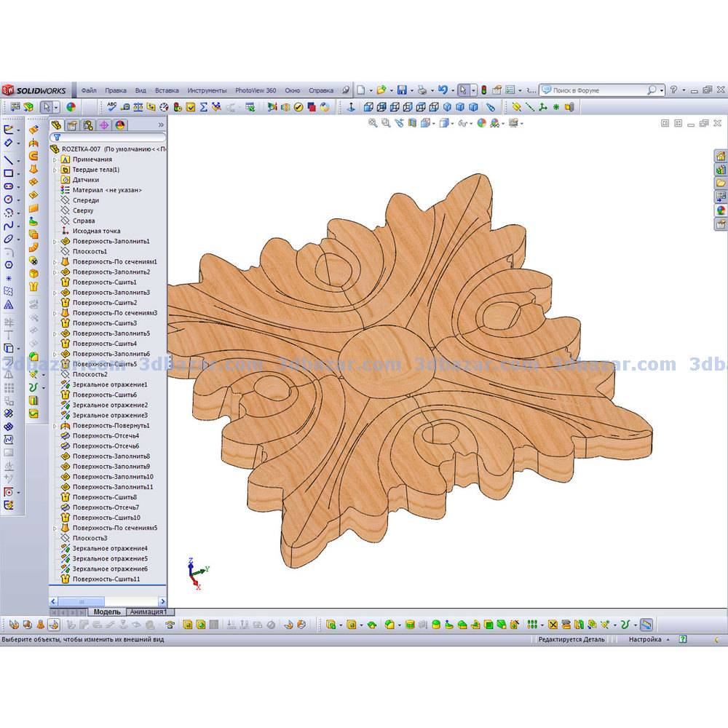Click the Rebuild traffic light icon
Image resolution: width=728 pixels, height=728 pixels.
(x=484, y=90)
